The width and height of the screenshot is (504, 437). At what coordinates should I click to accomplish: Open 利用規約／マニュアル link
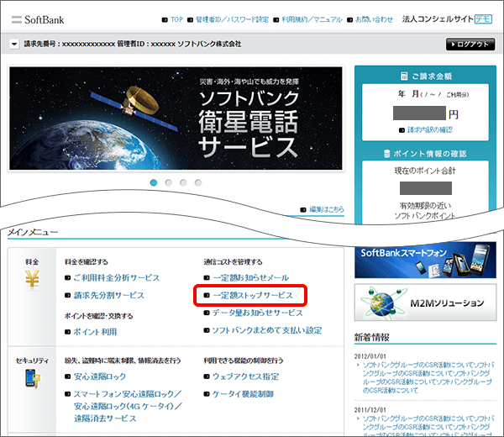[312, 19]
